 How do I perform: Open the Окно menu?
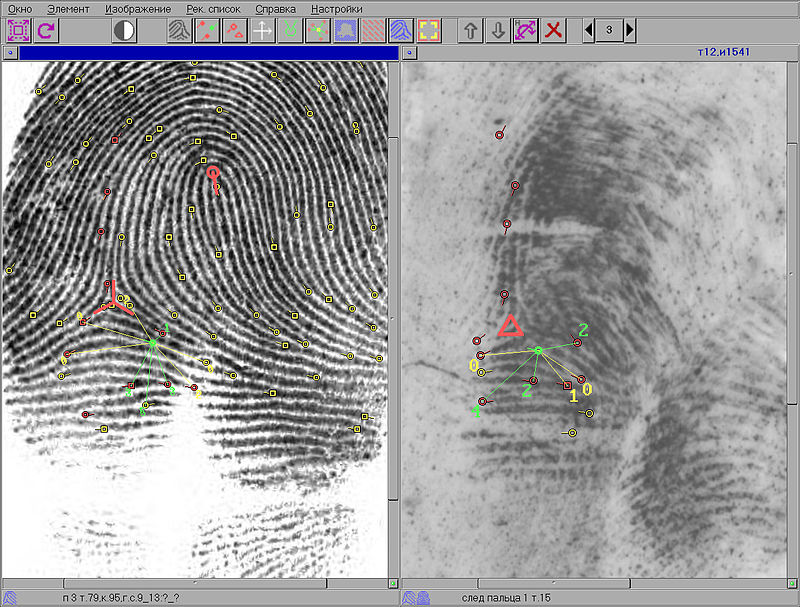(x=19, y=8)
